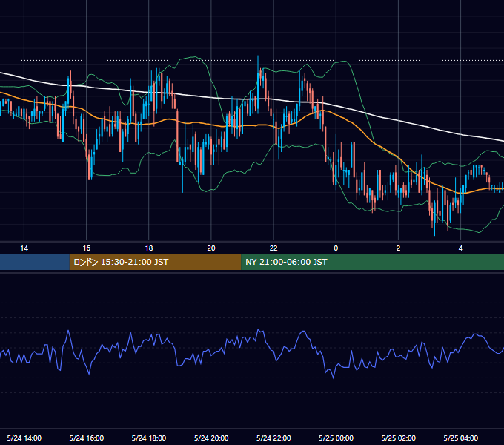Click hour label 4 on price chart axis
504x445 pixels.
point(460,248)
